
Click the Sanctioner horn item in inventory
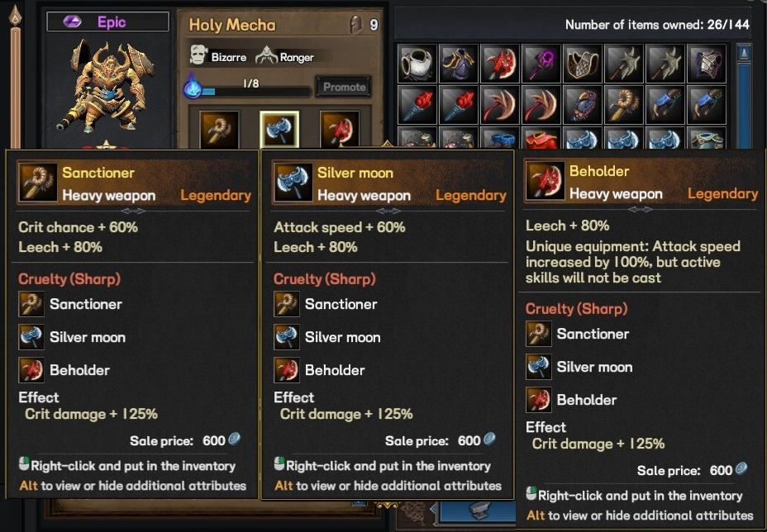point(623,105)
